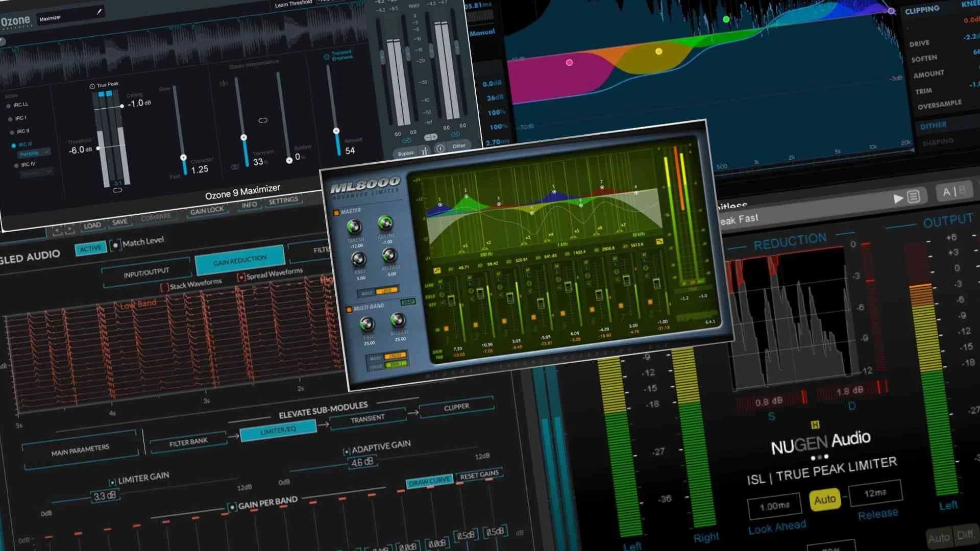Select the IRC II mode radio button
Image resolution: width=980 pixels, height=551 pixels.
12,132
